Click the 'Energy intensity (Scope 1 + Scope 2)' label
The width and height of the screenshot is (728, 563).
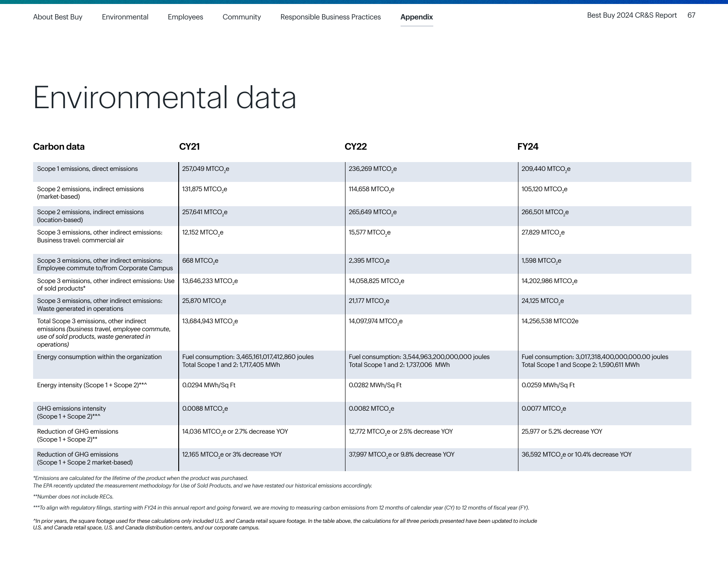pyautogui.click(x=92, y=385)
